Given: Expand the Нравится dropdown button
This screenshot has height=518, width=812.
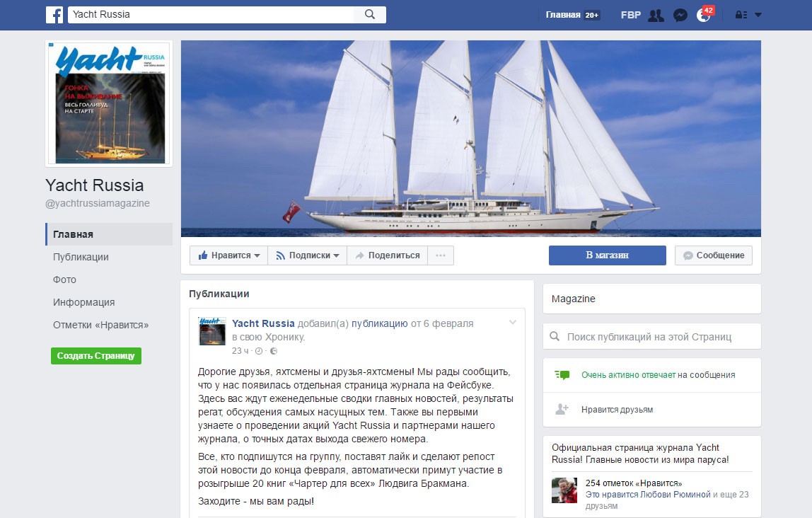Looking at the screenshot, I should [x=228, y=255].
